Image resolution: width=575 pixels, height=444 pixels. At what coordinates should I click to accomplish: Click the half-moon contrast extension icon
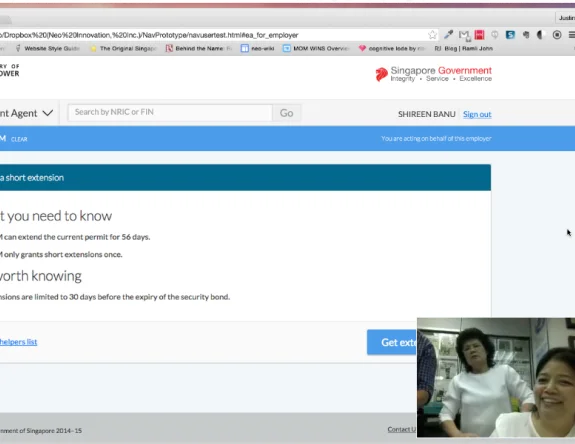pyautogui.click(x=541, y=35)
